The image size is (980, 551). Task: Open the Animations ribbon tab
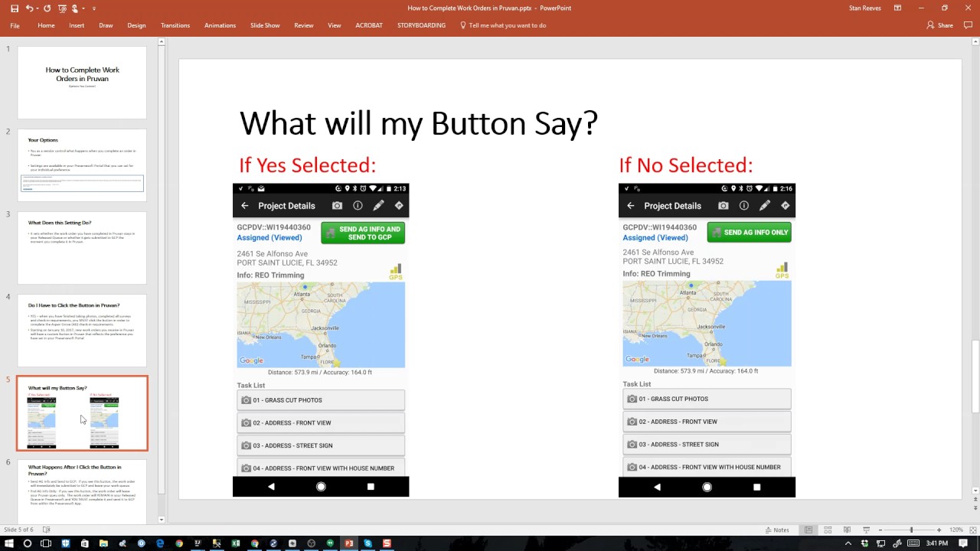tap(220, 25)
